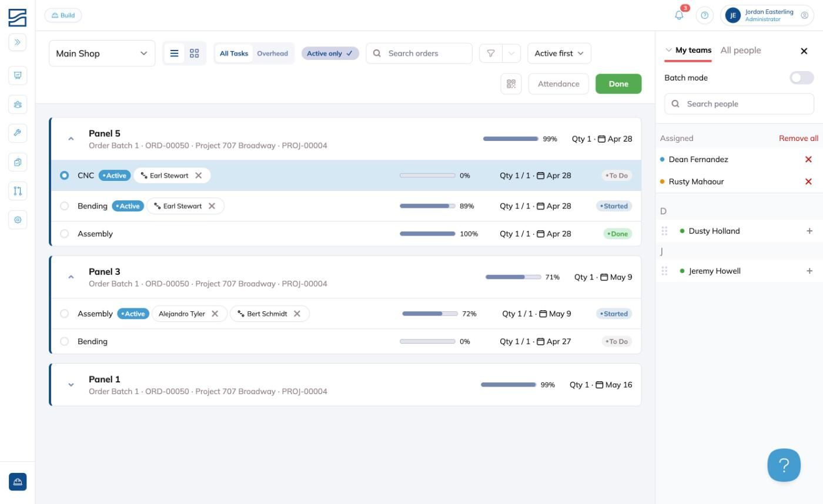Select the Overhead tab
The image size is (823, 504).
click(x=273, y=53)
